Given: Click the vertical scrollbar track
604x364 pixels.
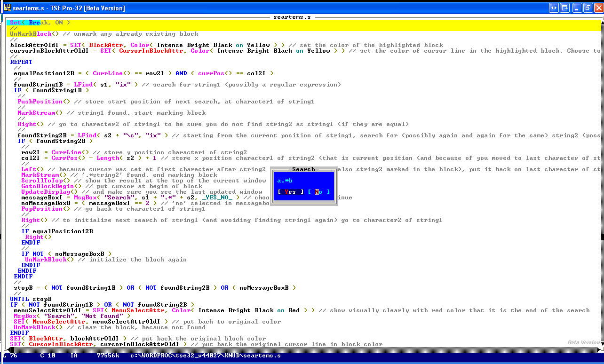Looking at the screenshot, I should coord(602,183).
